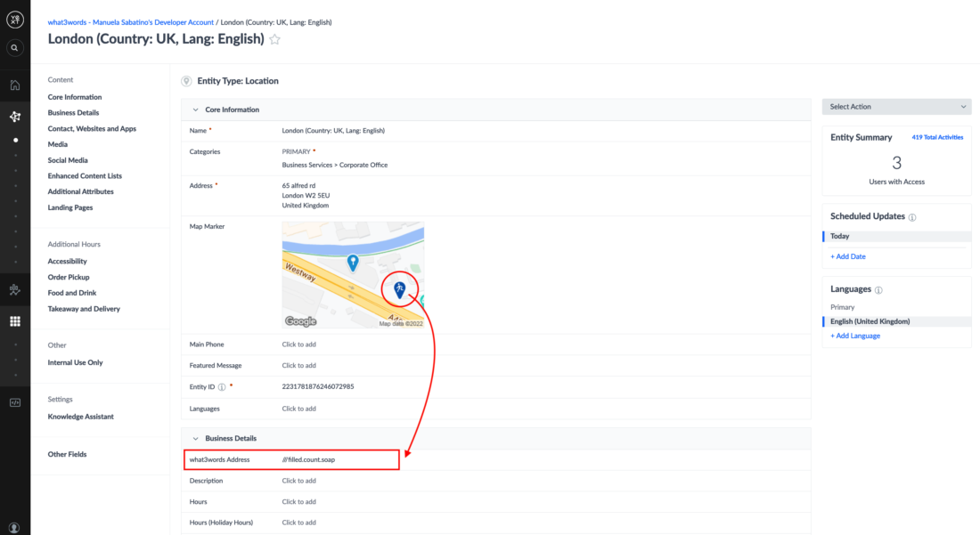
Task: Open Takeaway and Delivery section
Action: pos(84,309)
